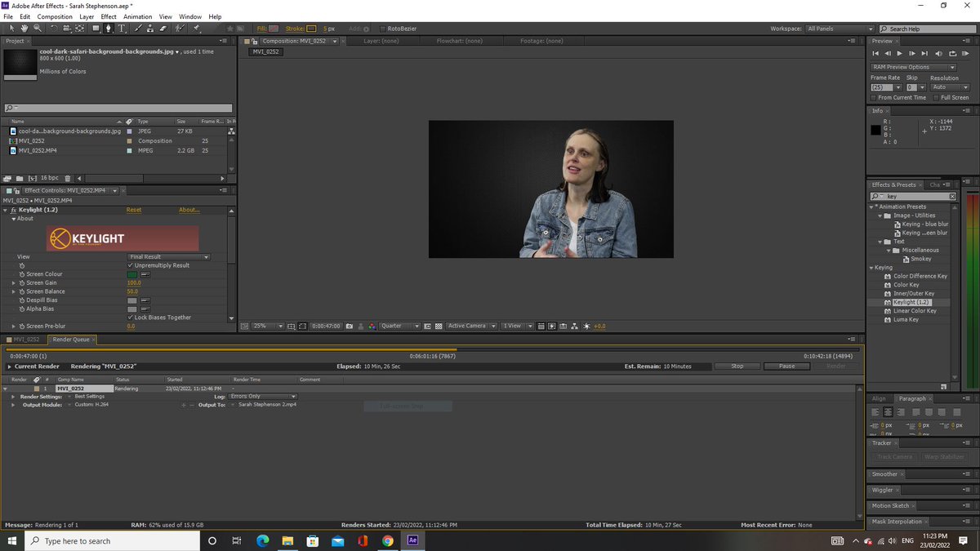
Task: Click the Keylight About link
Action: (x=189, y=210)
